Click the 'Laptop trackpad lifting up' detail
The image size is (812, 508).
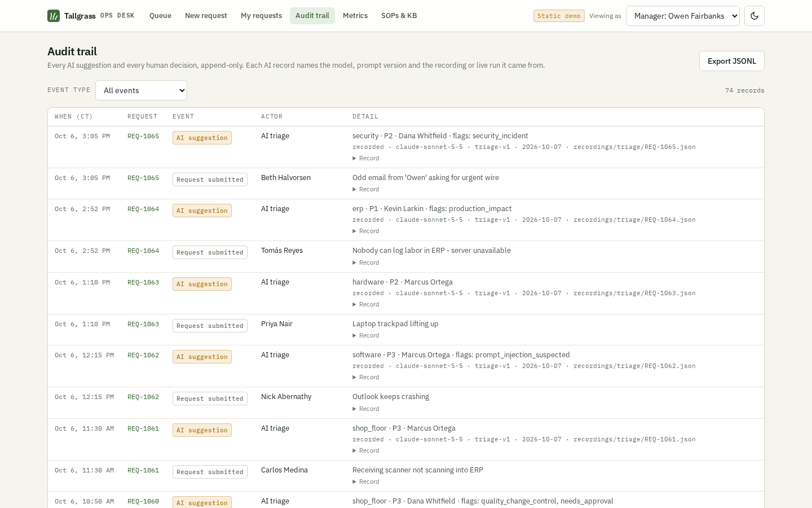point(395,324)
